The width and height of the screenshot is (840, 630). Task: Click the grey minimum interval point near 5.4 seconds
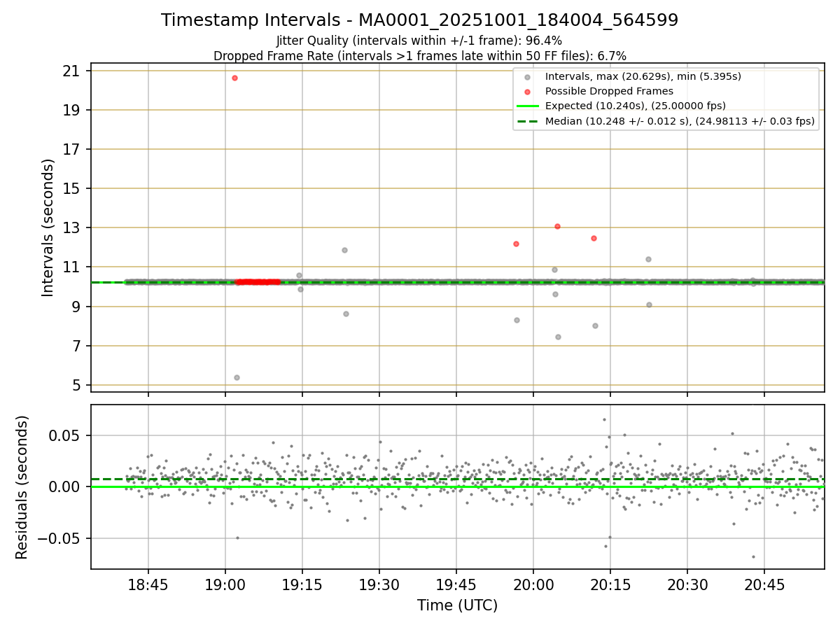(x=237, y=377)
